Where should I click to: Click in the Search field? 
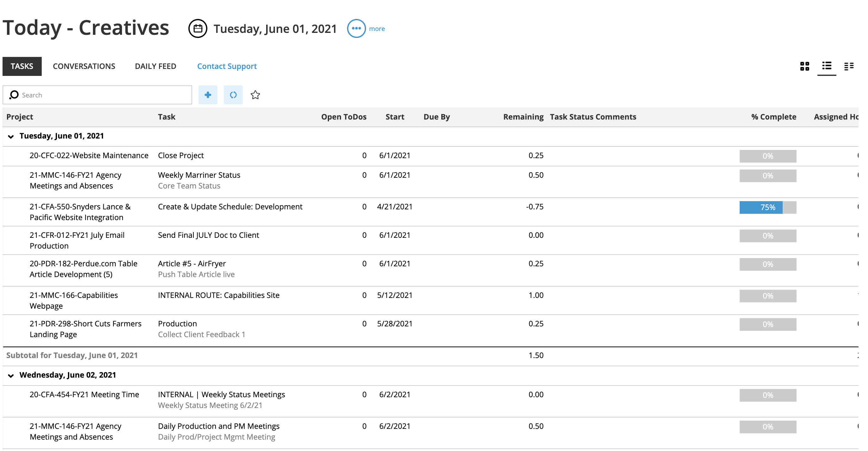click(104, 95)
